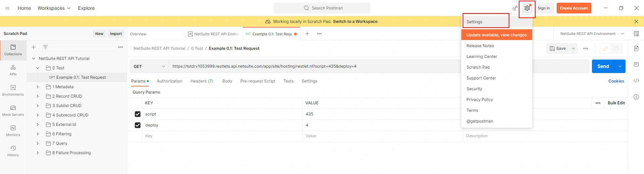
Task: Open tab bar three-dot more options
Action: click(x=319, y=34)
